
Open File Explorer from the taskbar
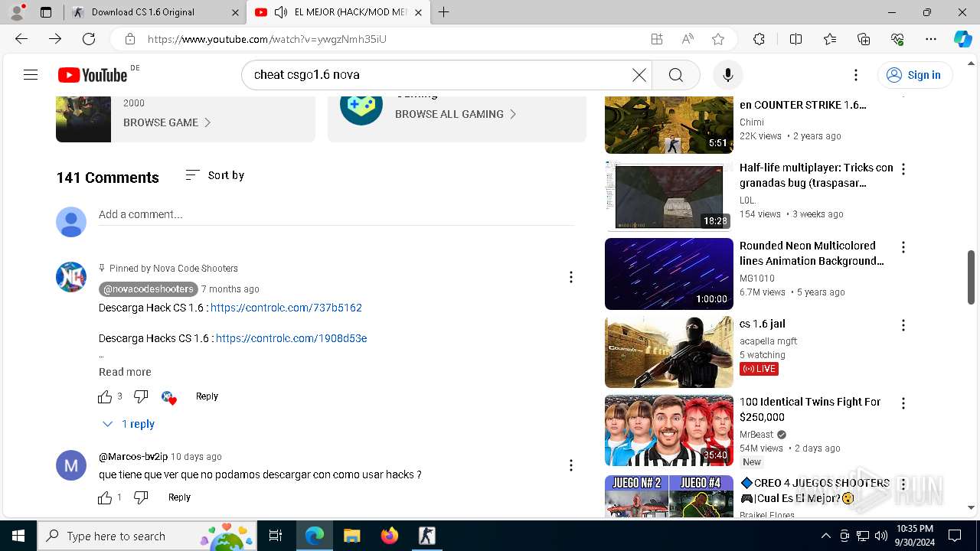tap(351, 536)
